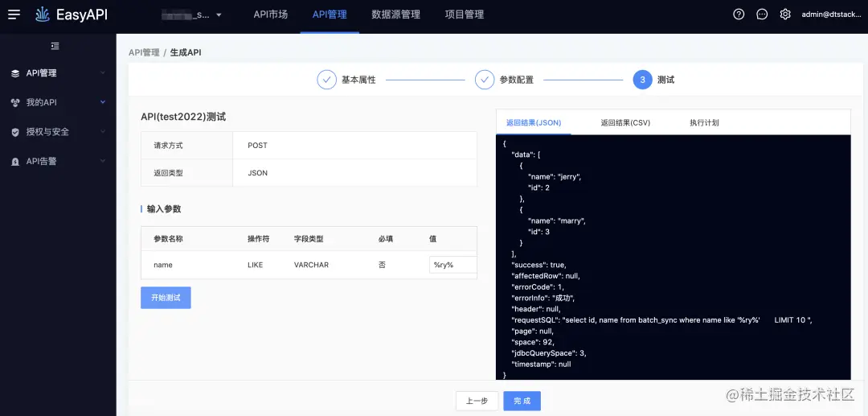Go to step 1 基本属性 check circle

(x=326, y=80)
